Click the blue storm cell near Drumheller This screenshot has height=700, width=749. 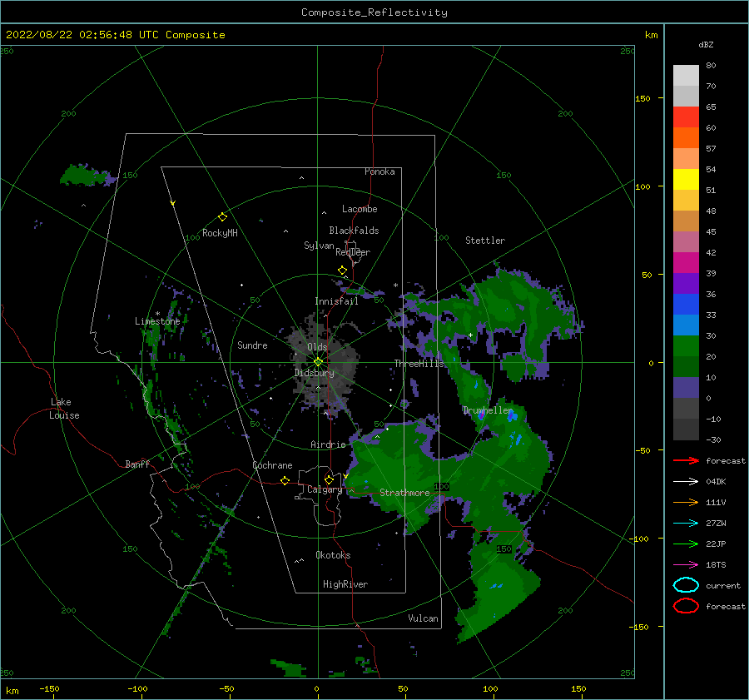(x=512, y=416)
